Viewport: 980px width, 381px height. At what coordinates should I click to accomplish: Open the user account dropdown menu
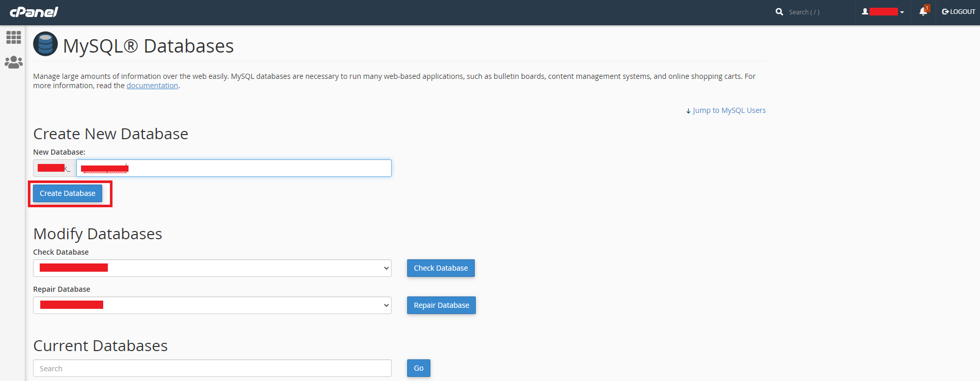pos(882,12)
